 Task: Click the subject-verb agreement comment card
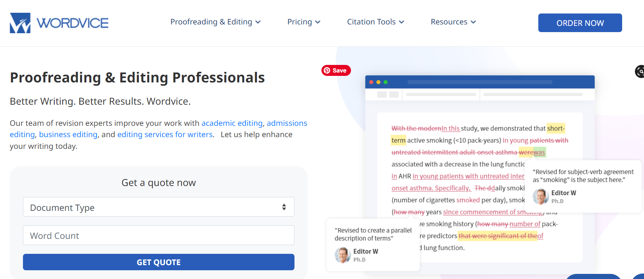coord(583,186)
